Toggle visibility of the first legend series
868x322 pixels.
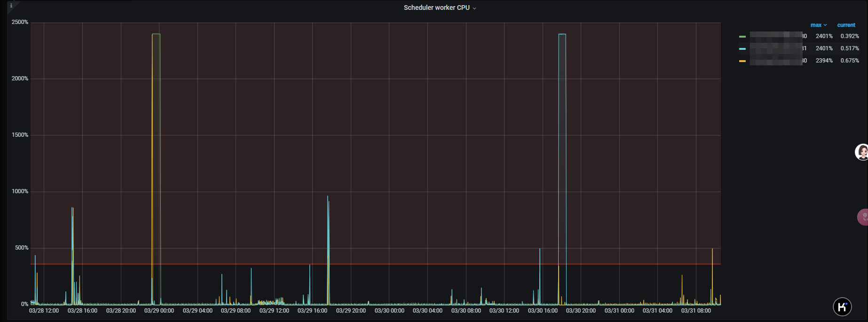(776, 36)
